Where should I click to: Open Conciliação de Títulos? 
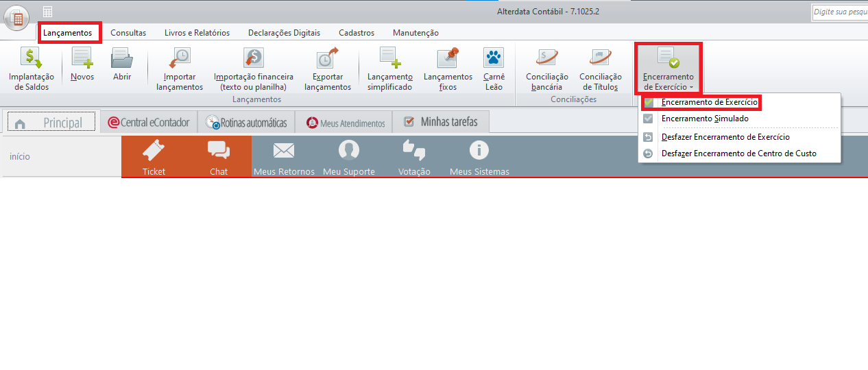[x=600, y=70]
